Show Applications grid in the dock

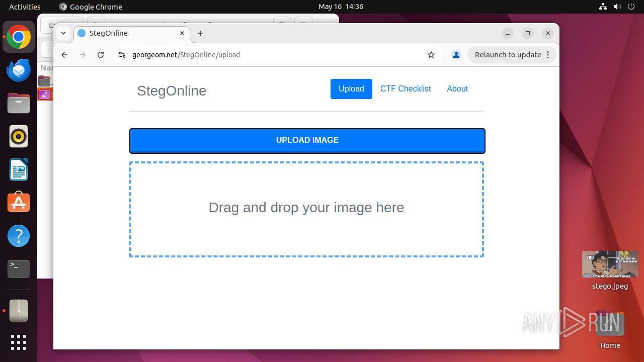[19, 342]
